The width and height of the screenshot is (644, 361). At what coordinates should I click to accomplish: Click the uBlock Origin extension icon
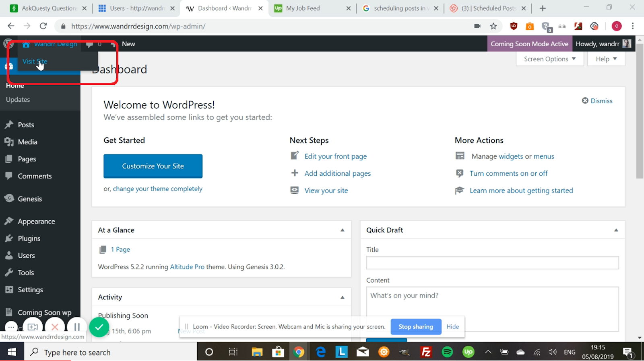tap(514, 26)
